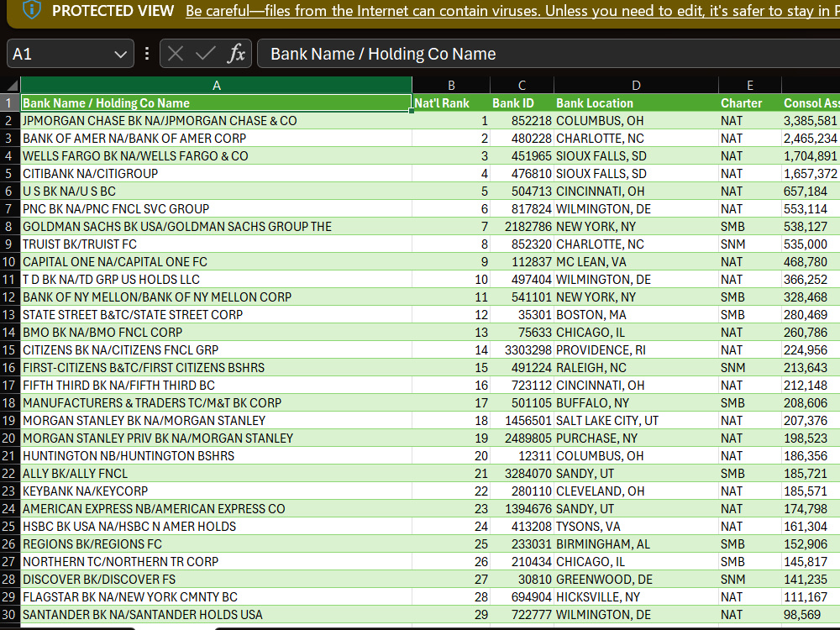840x630 pixels.
Task: Click Bank ID cell 3303298
Action: click(522, 349)
